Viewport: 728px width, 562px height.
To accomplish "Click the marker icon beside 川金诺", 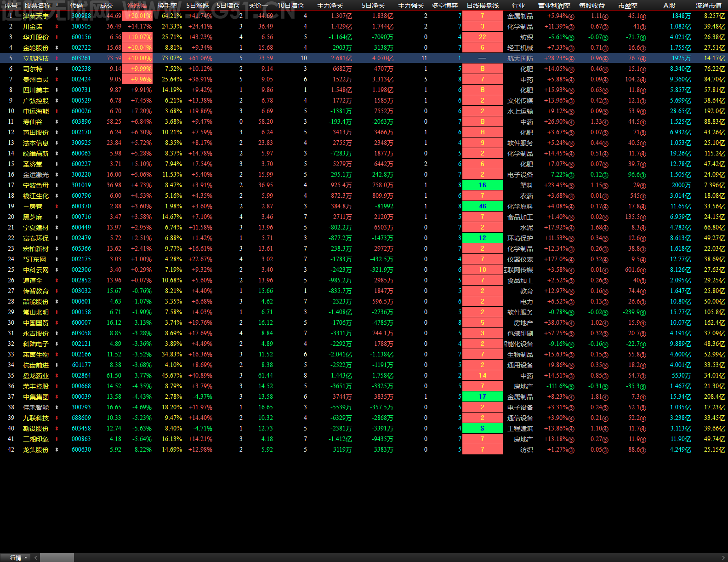I will coord(57,27).
